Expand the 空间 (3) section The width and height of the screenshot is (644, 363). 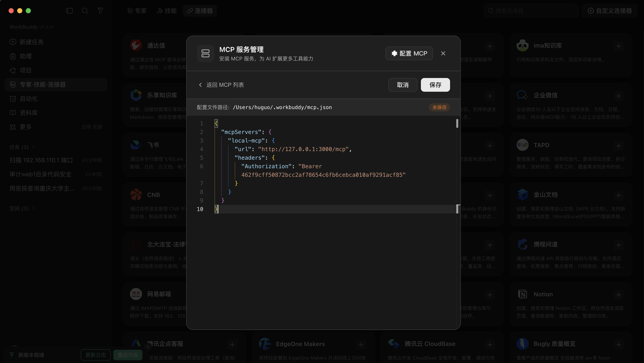pyautogui.click(x=22, y=208)
